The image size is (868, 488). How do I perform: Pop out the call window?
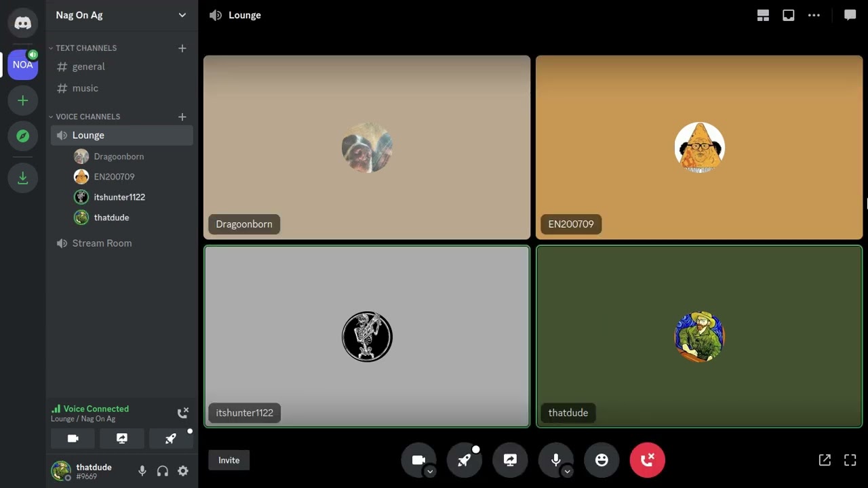(825, 460)
